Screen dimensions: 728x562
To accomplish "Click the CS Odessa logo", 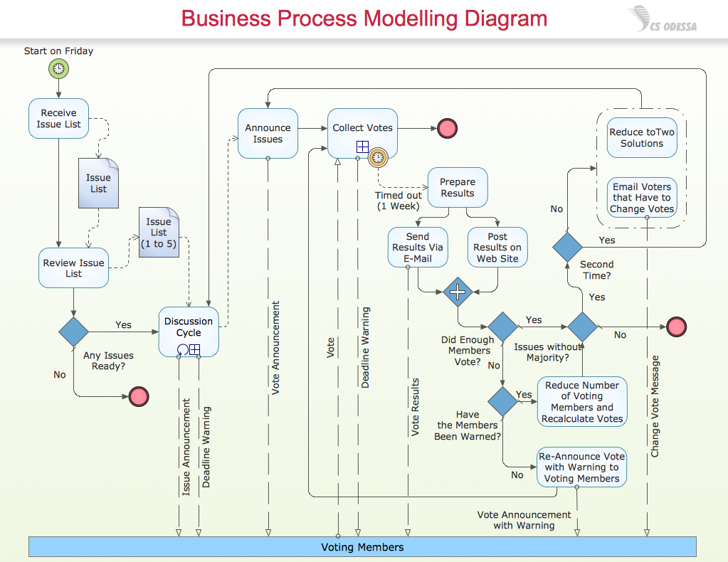I will [663, 19].
